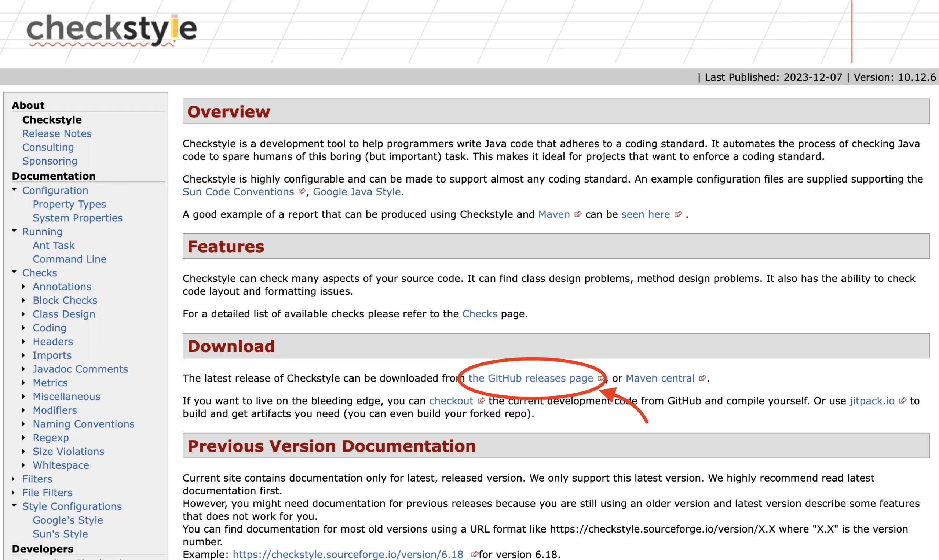Open the Command Line page
The width and height of the screenshot is (939, 560).
click(69, 259)
